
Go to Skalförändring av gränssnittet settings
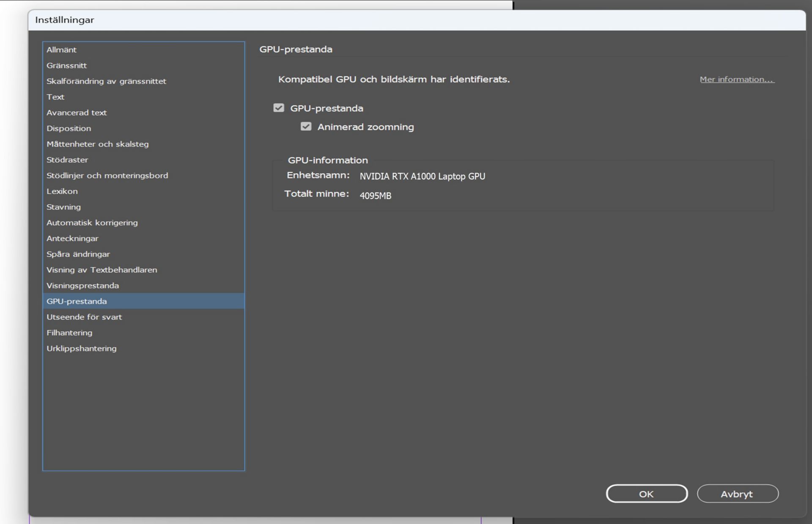(106, 81)
